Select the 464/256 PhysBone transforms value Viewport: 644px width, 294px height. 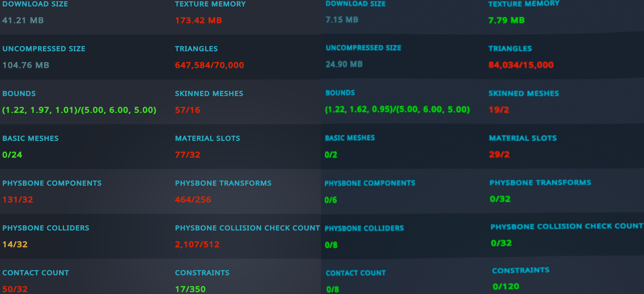coord(193,200)
